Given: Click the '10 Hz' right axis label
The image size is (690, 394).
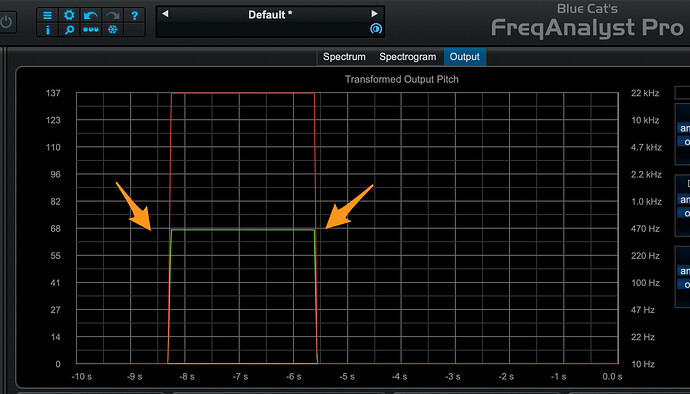Looking at the screenshot, I should click(x=643, y=364).
